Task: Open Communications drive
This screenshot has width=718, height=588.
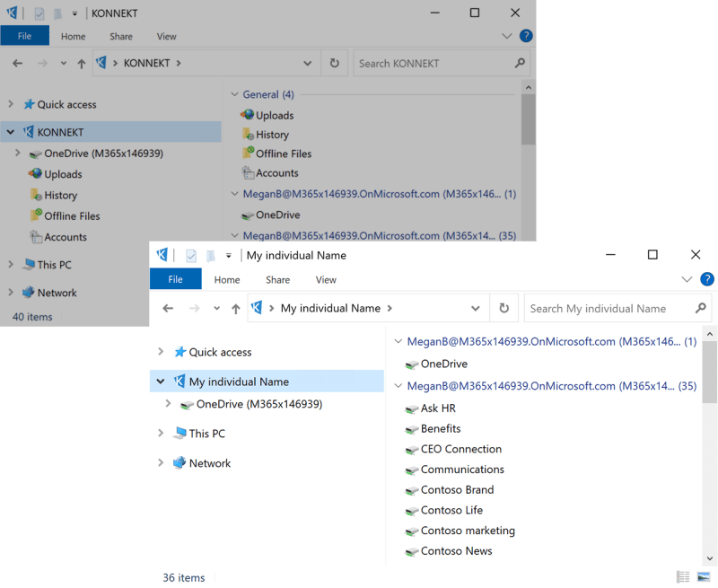Action: pyautogui.click(x=455, y=470)
